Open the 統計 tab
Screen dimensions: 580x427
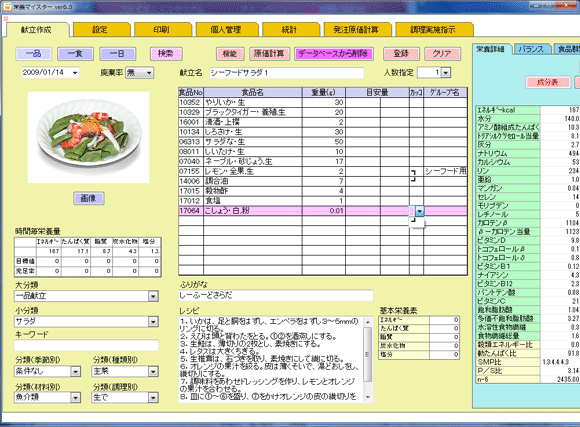290,30
